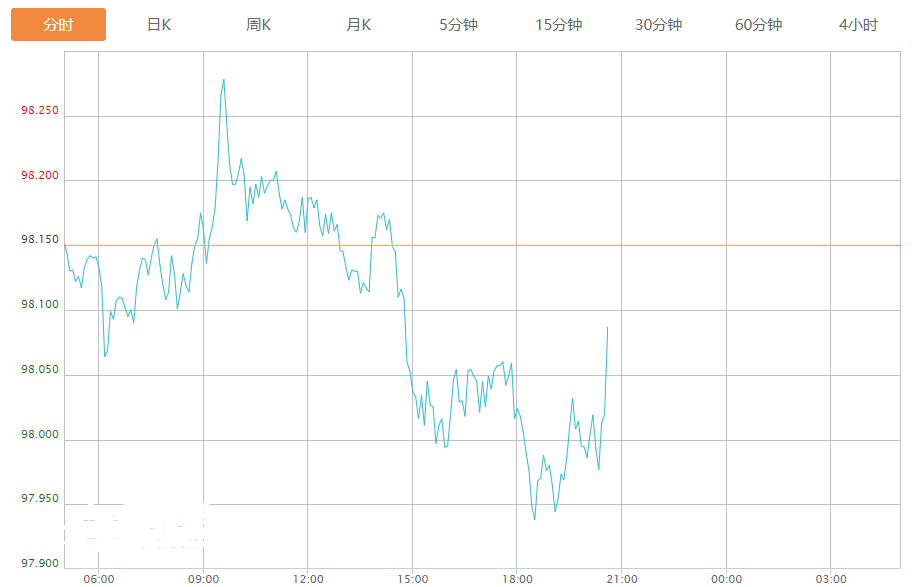
Task: Select the 分时 tab
Action: [x=58, y=25]
